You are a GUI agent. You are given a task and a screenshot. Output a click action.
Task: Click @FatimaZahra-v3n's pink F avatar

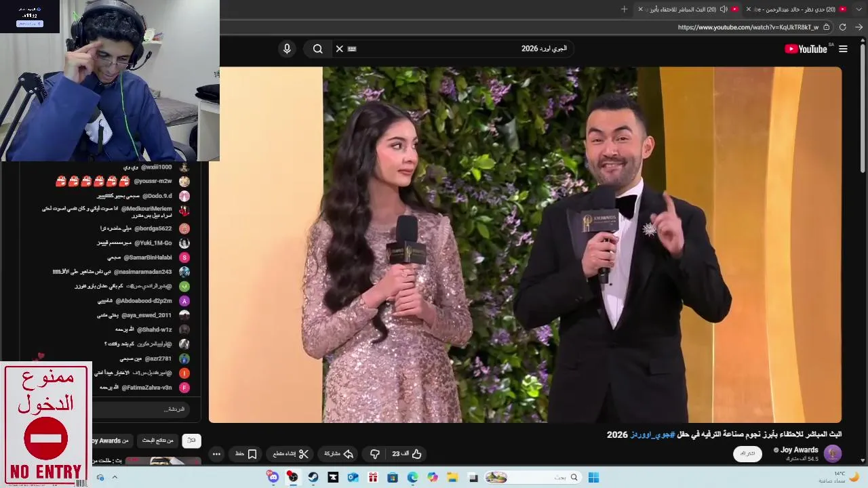[184, 388]
